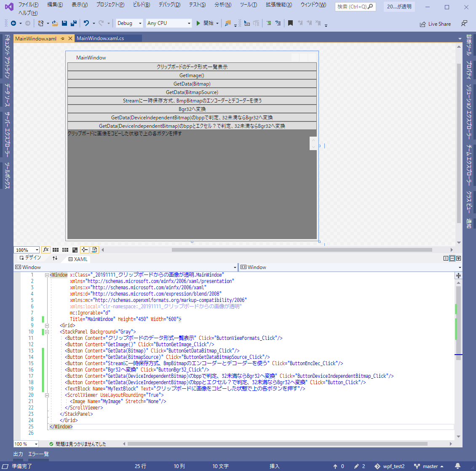Viewport: 476px width, 471px height.
Task: Open the designer zoom 100% dropdown
Action: point(37,250)
